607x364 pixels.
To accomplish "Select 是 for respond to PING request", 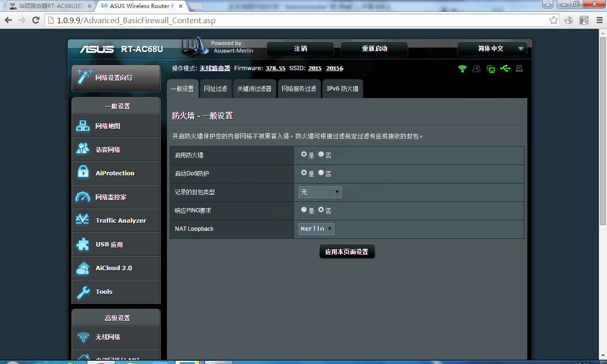I will pos(304,210).
